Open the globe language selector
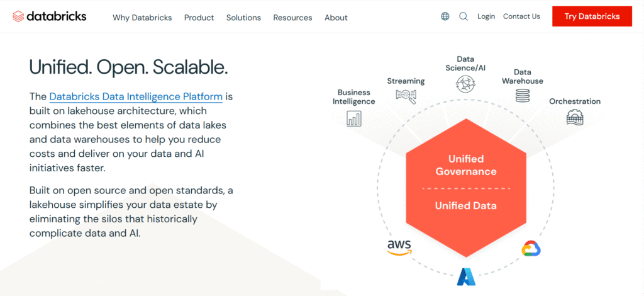 445,17
